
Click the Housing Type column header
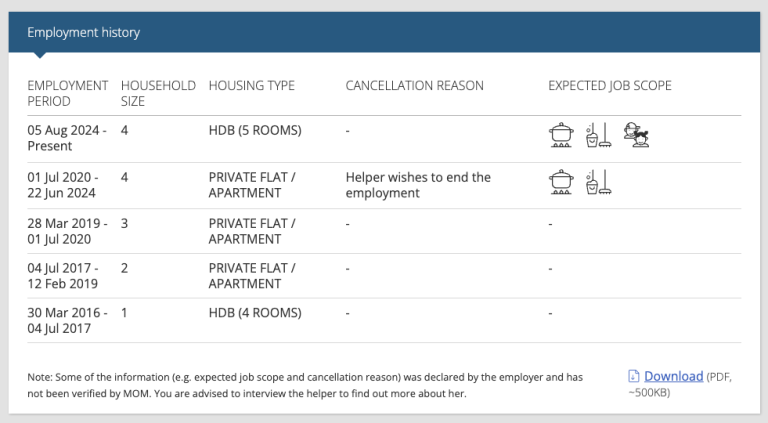[252, 86]
